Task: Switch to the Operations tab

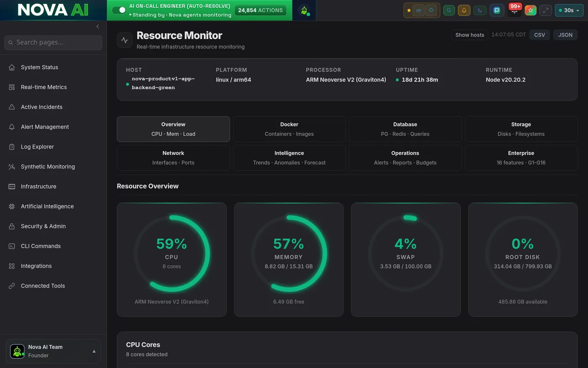Action: 405,158
